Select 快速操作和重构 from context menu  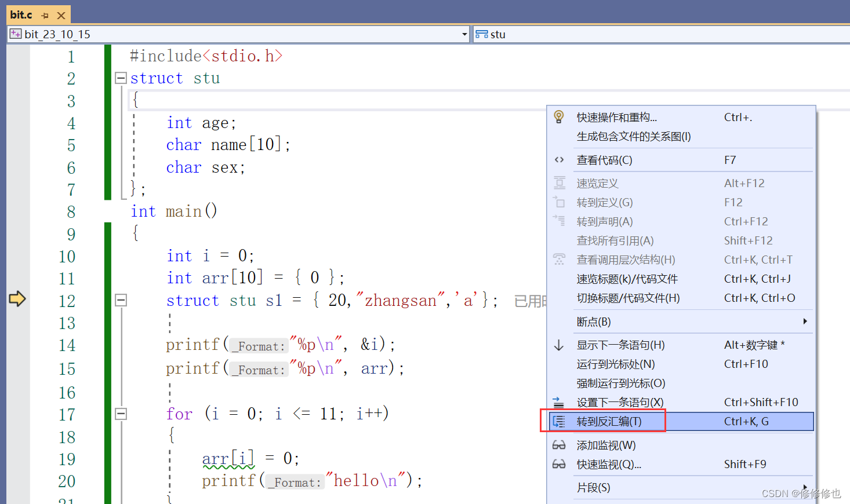tap(681, 117)
